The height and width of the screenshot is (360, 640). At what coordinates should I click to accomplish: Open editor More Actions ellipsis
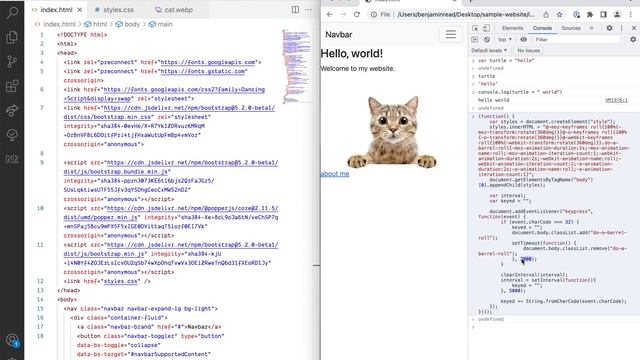click(x=308, y=9)
